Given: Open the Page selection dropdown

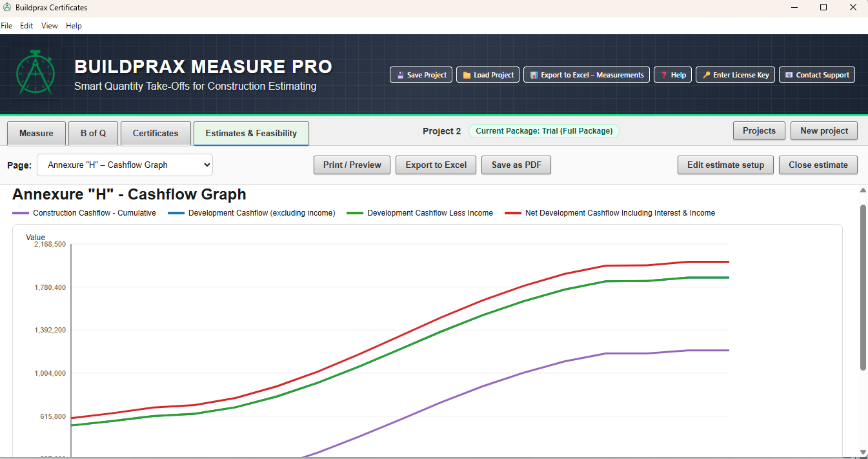Looking at the screenshot, I should click(125, 165).
